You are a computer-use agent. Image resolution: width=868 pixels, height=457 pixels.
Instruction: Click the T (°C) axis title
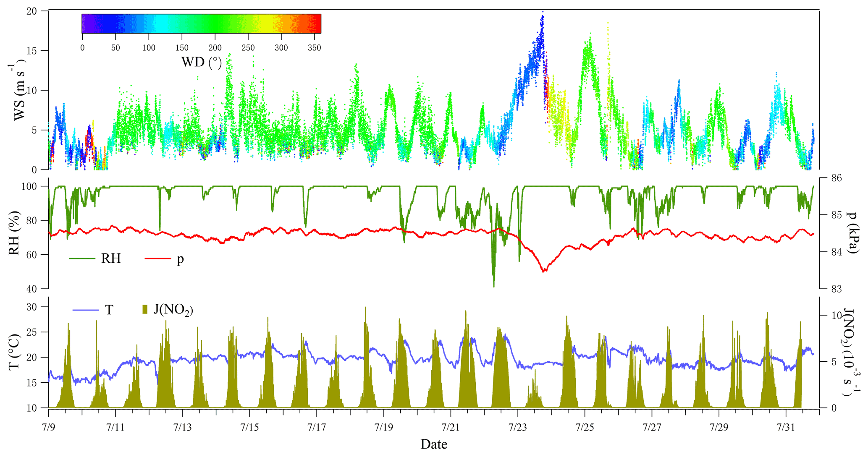coord(14,352)
